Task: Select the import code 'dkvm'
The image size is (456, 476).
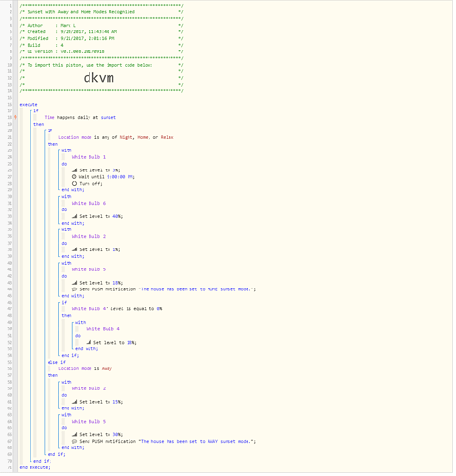Action: pos(99,78)
